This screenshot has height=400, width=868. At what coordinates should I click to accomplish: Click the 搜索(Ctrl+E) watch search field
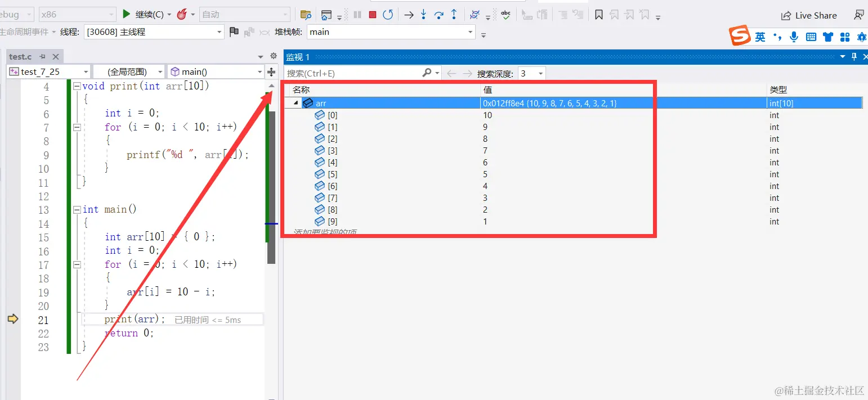353,73
